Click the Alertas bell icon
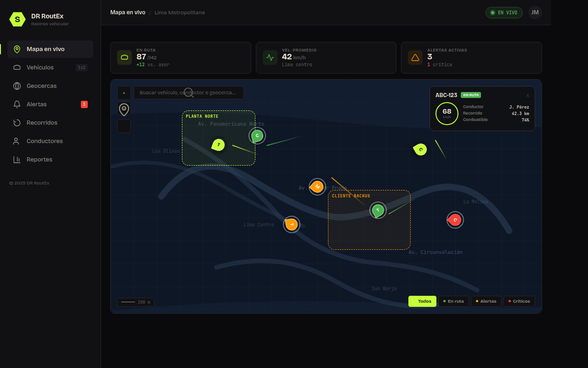The image size is (588, 368). (x=17, y=104)
